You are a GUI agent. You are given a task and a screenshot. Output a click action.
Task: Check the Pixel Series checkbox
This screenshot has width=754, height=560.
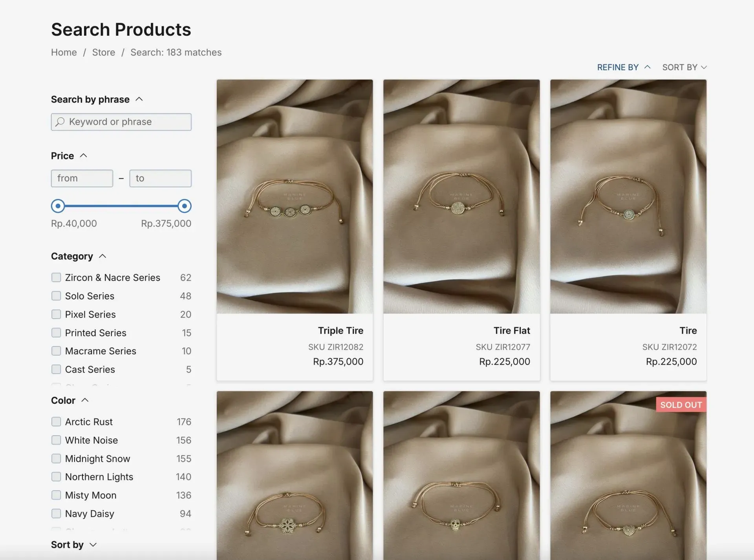pyautogui.click(x=56, y=314)
